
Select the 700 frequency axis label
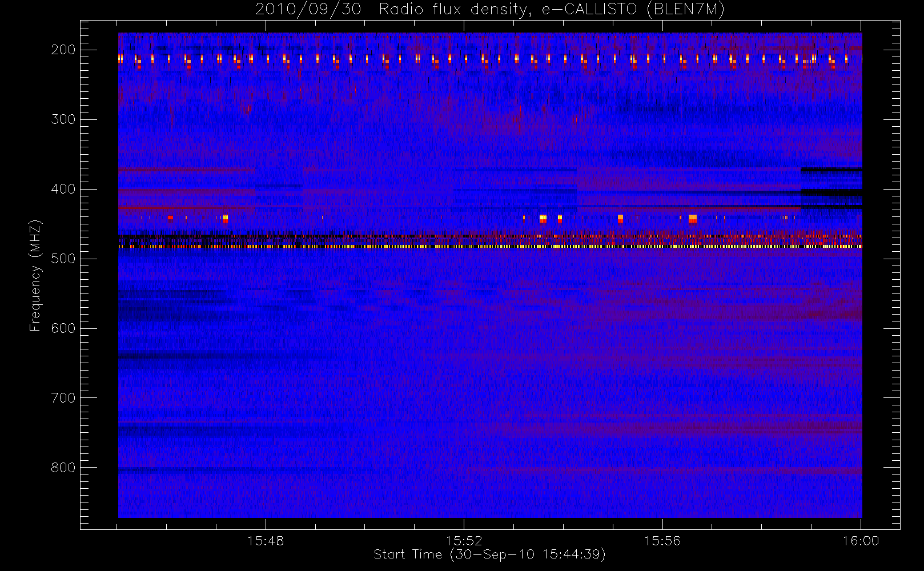coord(63,398)
